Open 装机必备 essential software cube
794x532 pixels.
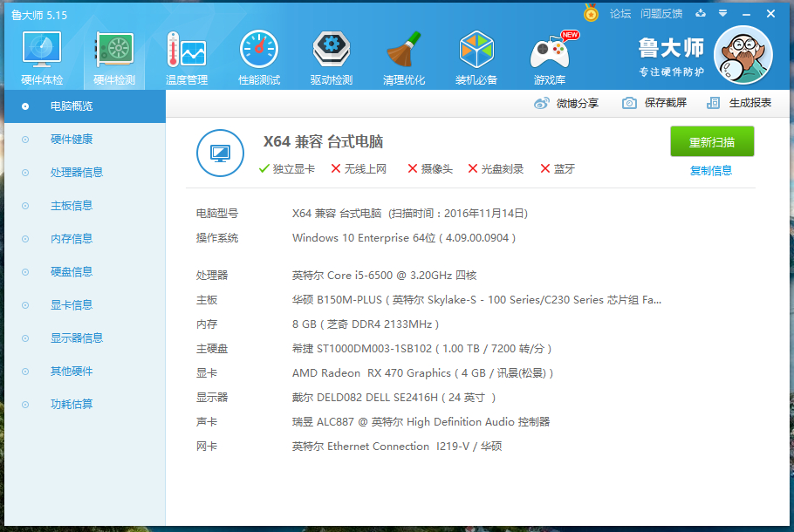[476, 58]
